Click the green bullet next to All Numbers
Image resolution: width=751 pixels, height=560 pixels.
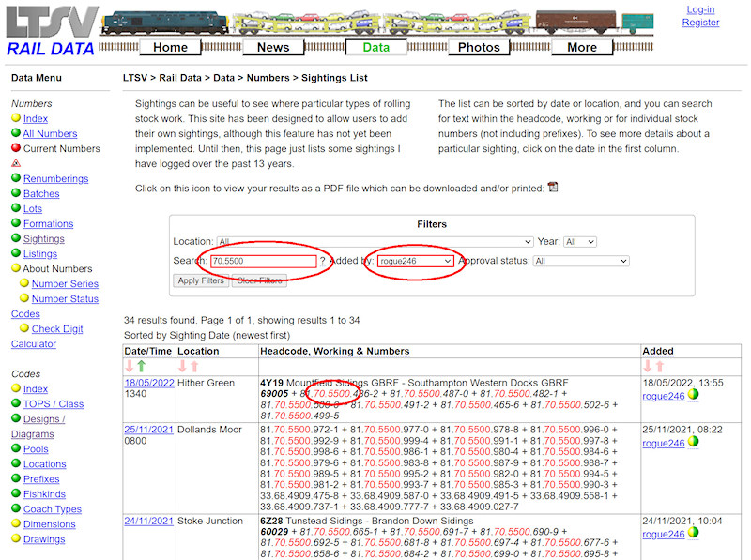pos(17,133)
